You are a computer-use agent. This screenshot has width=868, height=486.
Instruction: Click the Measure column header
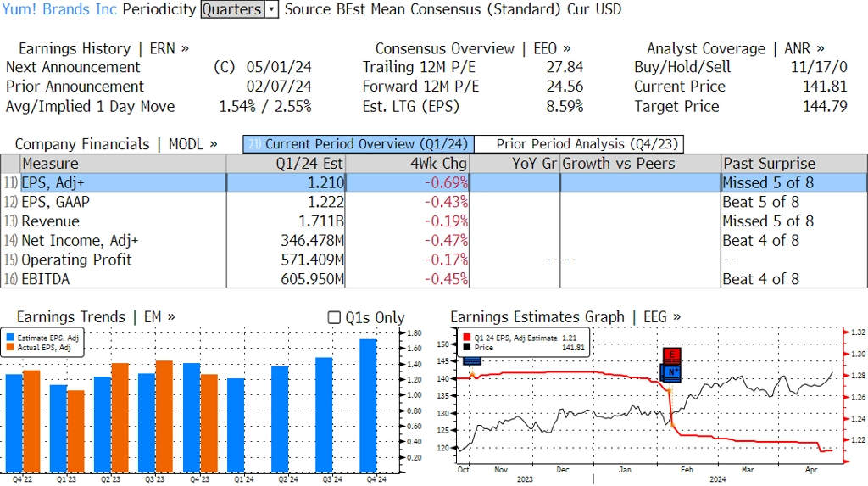(123, 164)
